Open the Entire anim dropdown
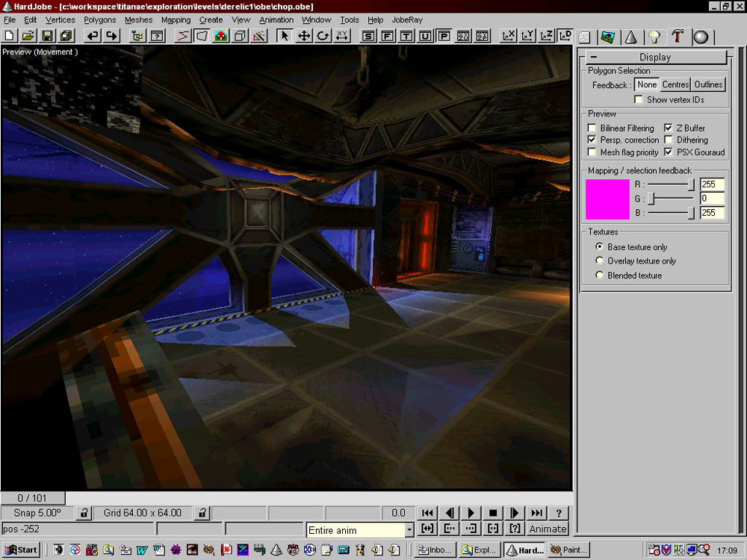The width and height of the screenshot is (747, 560). coord(409,529)
